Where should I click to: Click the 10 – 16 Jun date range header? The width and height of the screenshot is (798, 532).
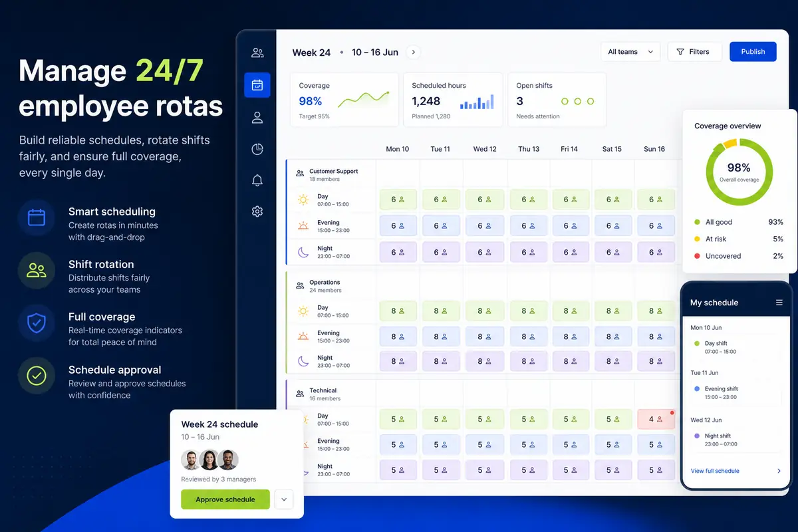375,53
